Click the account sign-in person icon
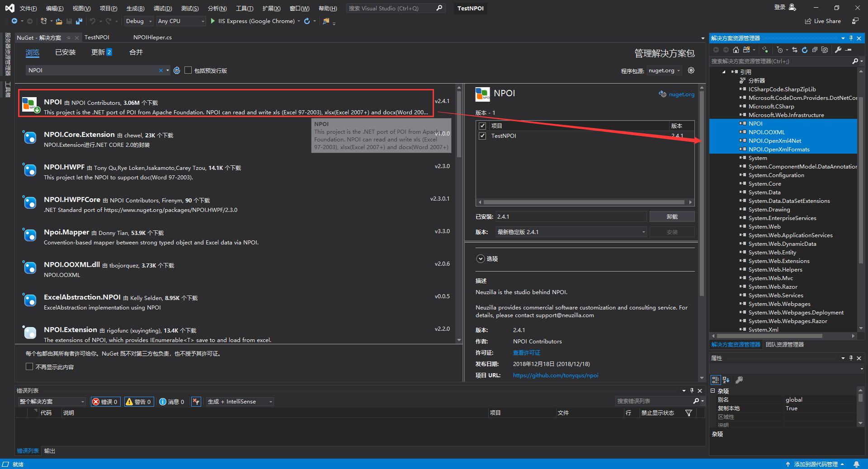Viewport: 868px width, 469px height. tap(793, 7)
